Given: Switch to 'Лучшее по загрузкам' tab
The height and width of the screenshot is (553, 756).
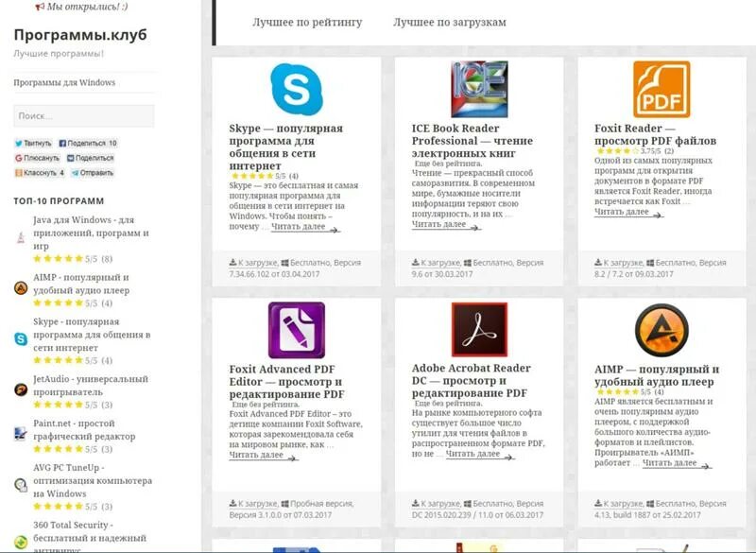Looking at the screenshot, I should tap(450, 22).
